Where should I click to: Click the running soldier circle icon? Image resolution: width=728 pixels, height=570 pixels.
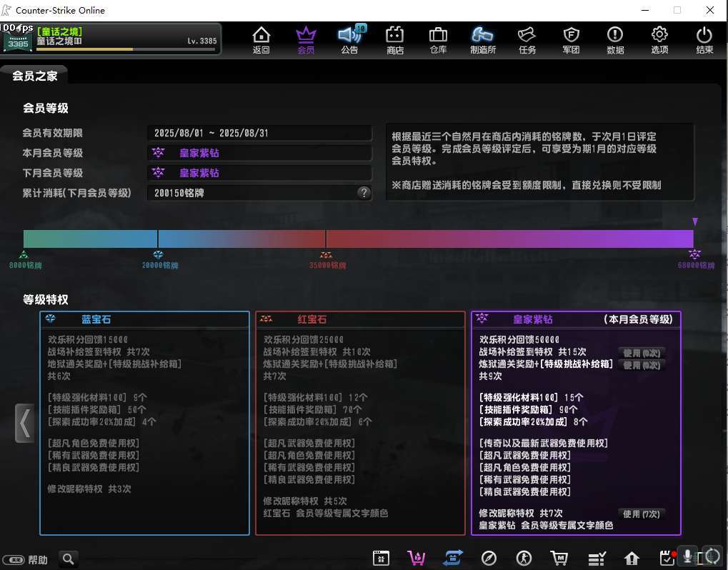pos(524,558)
